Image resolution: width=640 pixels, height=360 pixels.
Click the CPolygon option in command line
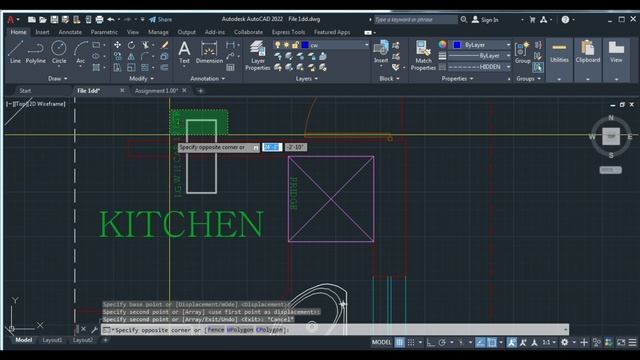pyautogui.click(x=269, y=330)
